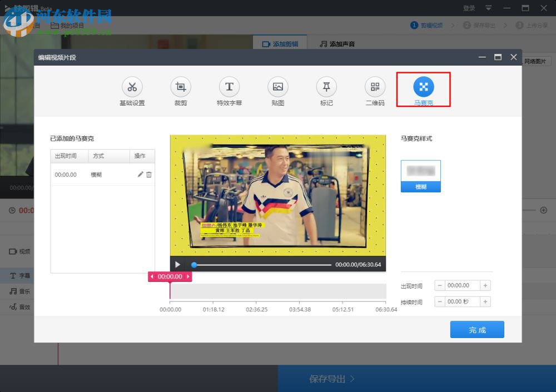Click the 完成 button

[x=477, y=330]
